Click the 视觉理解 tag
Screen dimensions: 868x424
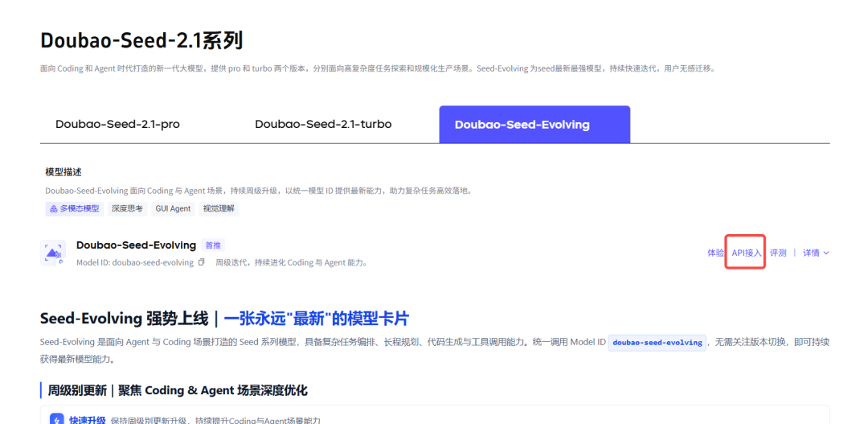click(219, 209)
